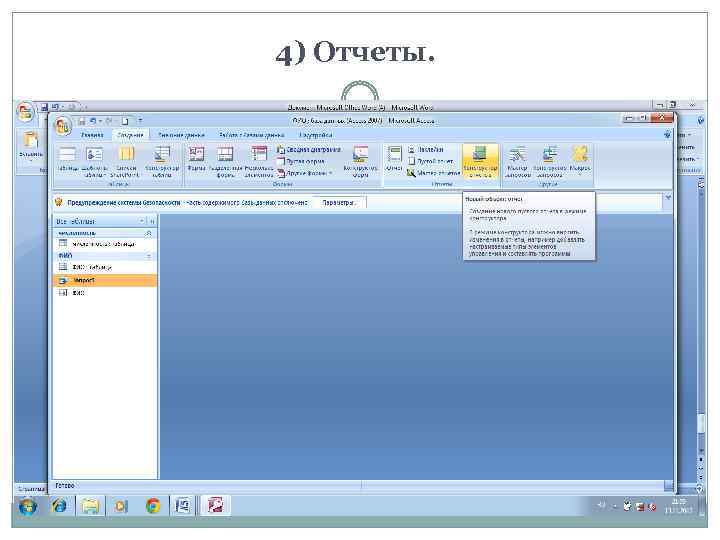Create a Разделенная форма

tap(225, 161)
